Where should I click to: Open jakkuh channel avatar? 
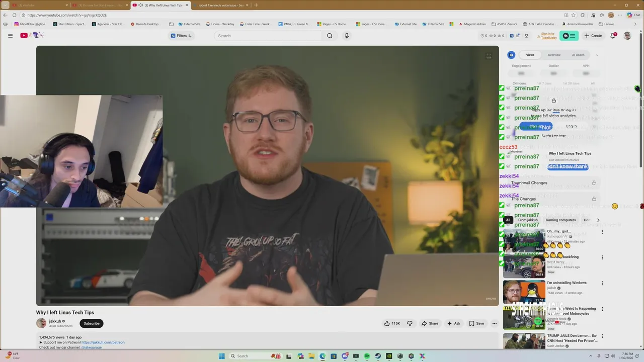coord(41,323)
